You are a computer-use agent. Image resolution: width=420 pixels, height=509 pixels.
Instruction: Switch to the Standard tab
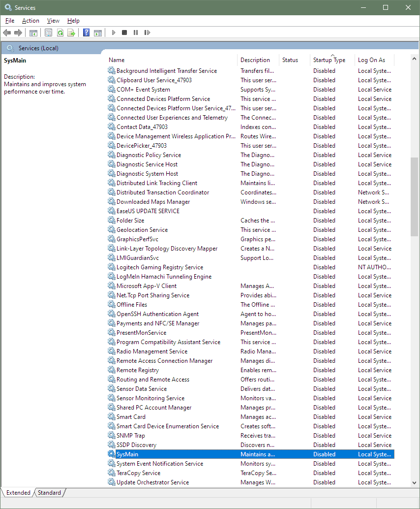(49, 492)
